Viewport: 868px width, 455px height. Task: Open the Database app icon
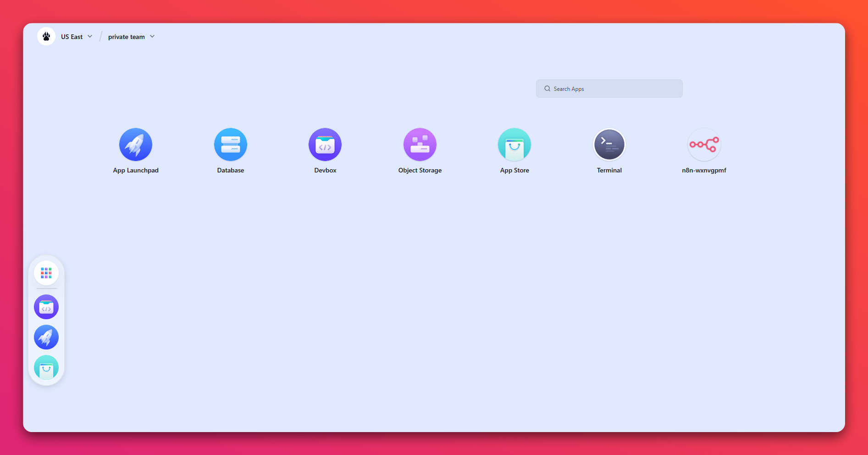(230, 144)
